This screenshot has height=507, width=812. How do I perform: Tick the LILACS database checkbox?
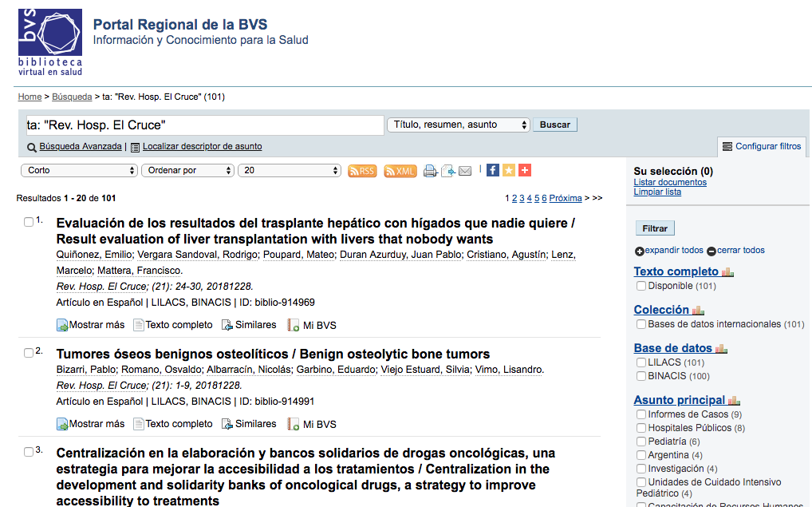(x=641, y=362)
